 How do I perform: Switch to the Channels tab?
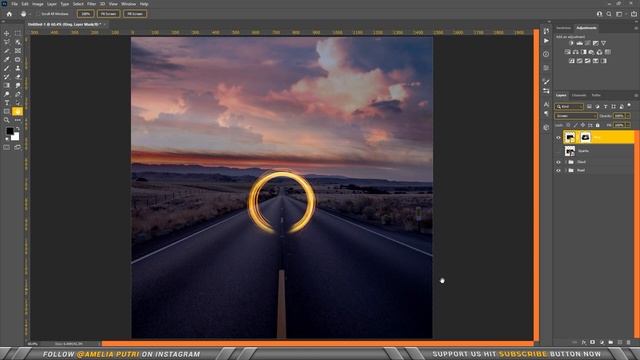(579, 95)
